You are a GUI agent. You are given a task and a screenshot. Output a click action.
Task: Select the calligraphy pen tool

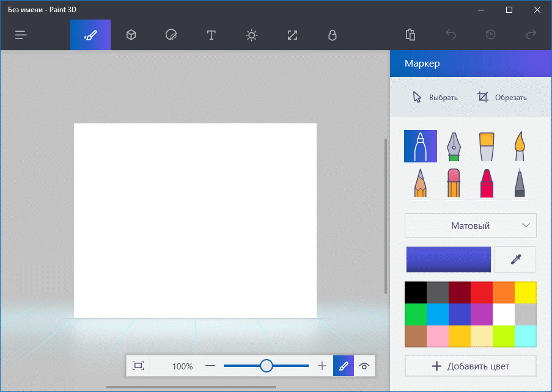click(x=454, y=146)
